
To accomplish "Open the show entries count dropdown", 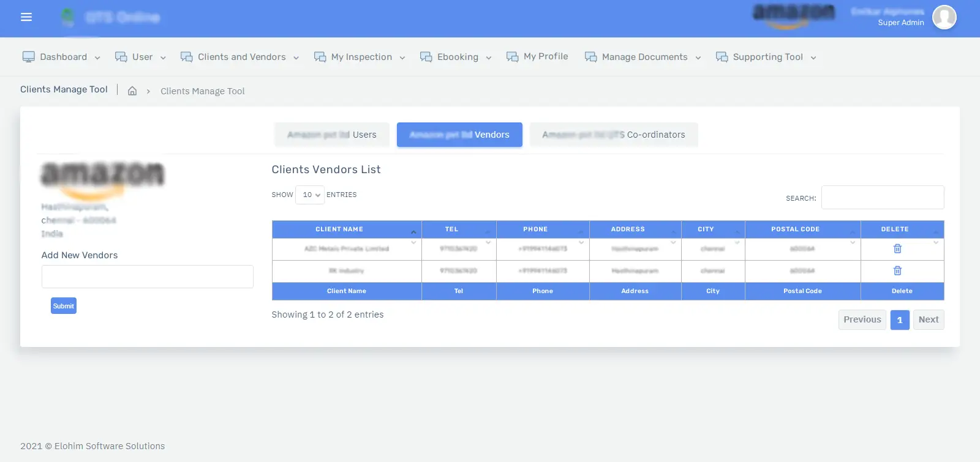I will click(310, 195).
